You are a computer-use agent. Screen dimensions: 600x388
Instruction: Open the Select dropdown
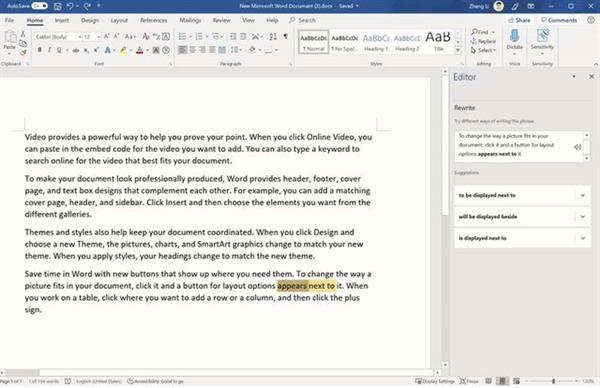[484, 51]
